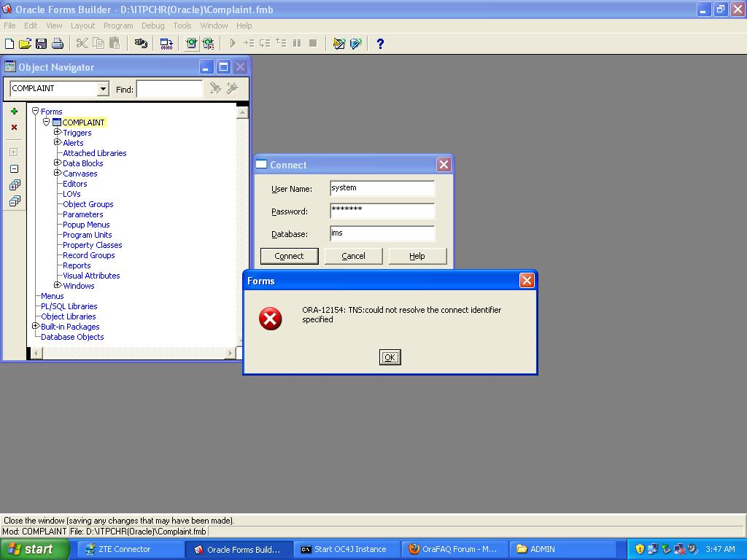747x560 pixels.
Task: Open the Program menu
Action: 117,26
